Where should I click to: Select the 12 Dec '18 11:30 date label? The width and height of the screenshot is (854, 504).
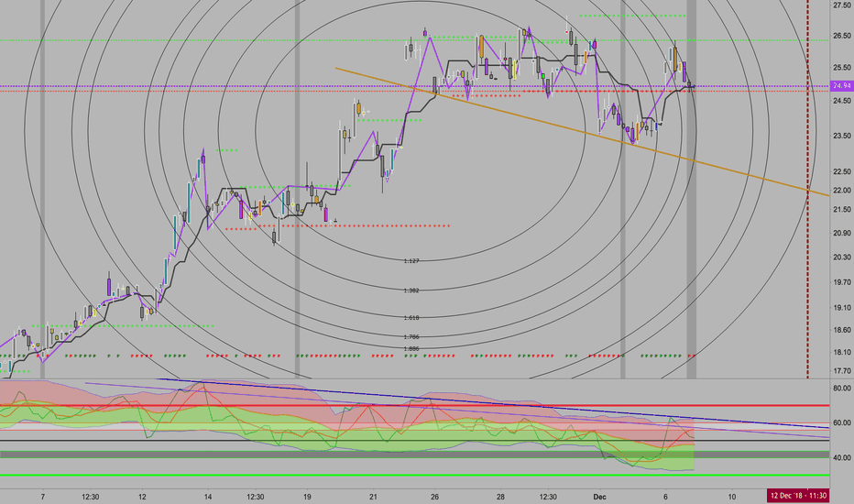tap(798, 496)
